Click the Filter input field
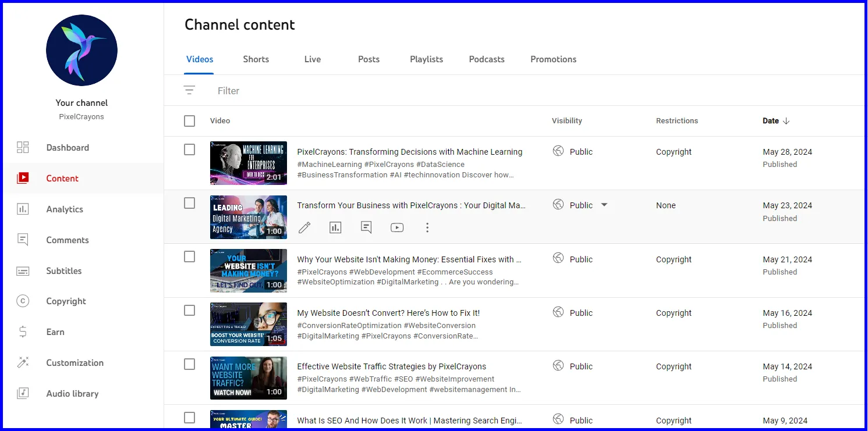This screenshot has height=431, width=868. [x=228, y=90]
